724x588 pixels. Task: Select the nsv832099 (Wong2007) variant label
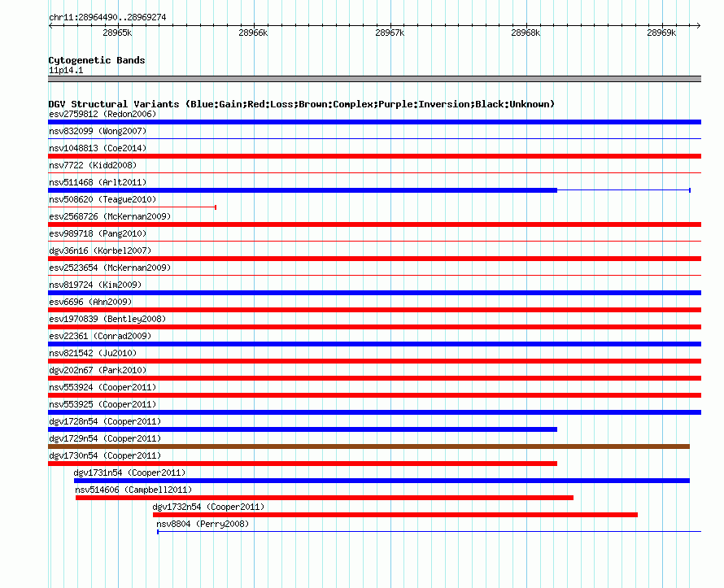point(98,131)
